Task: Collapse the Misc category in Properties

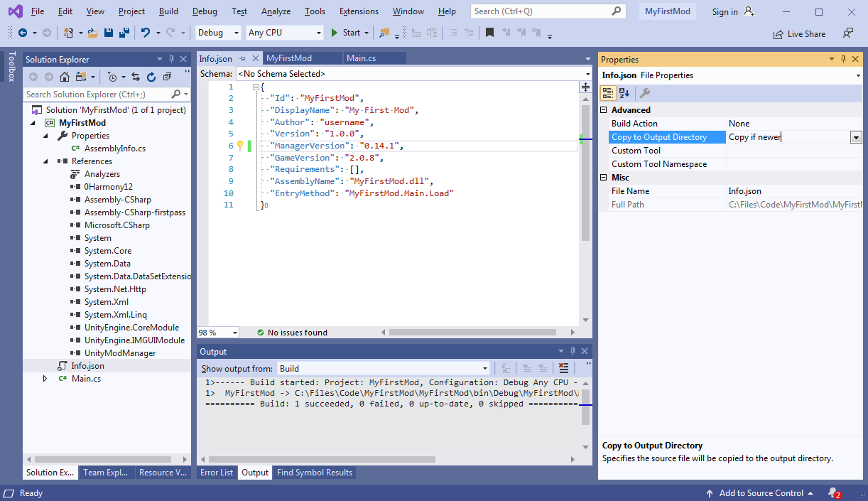Action: 604,178
